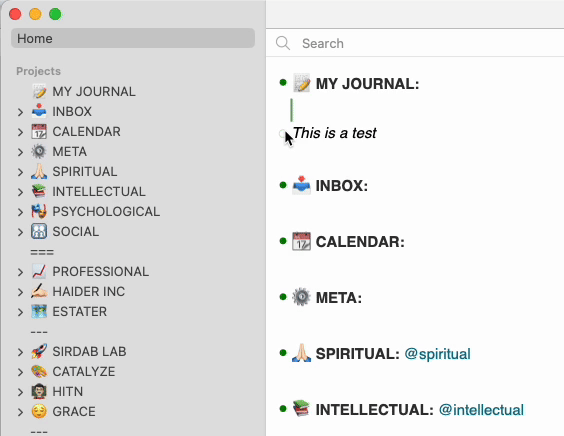Expand the HITN project chevron
564x436 pixels.
pos(21,392)
